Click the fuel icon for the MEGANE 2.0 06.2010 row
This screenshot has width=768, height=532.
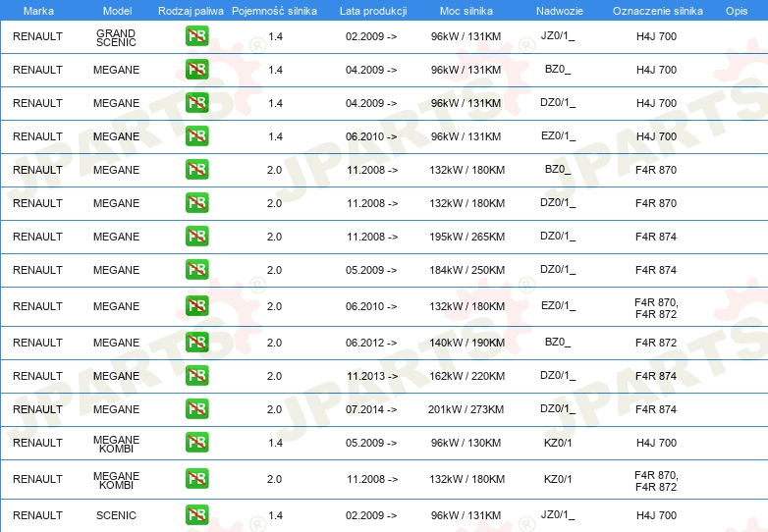[x=196, y=305]
